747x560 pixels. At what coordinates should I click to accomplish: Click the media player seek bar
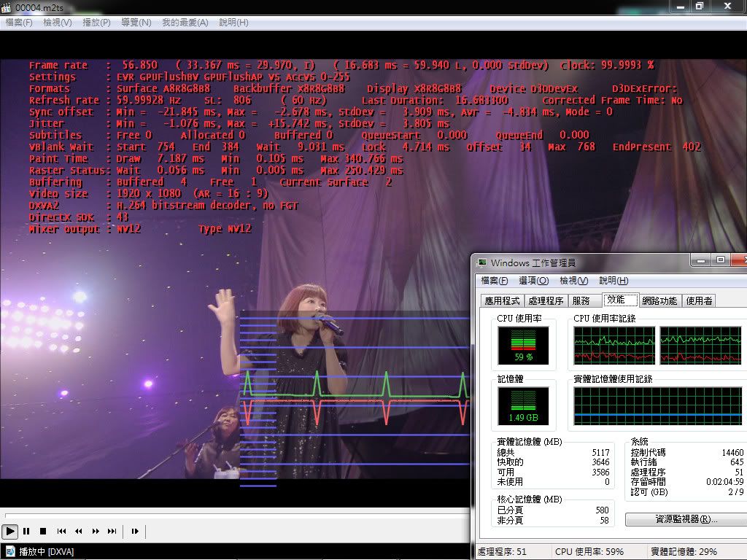[x=233, y=516]
